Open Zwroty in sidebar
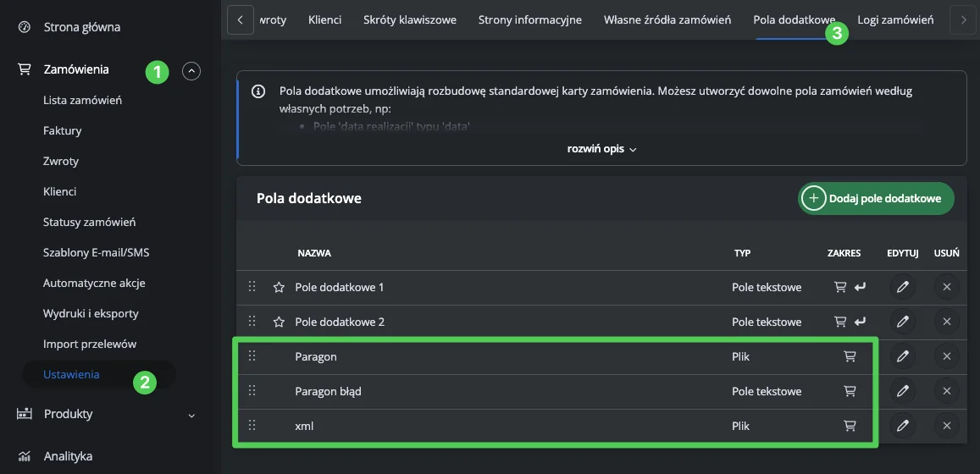 61,161
